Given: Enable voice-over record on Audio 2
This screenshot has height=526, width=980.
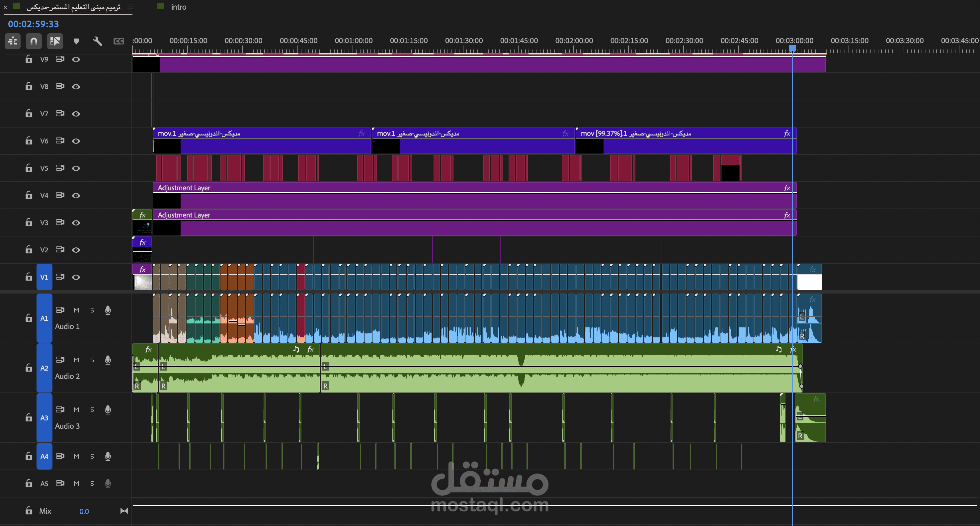Looking at the screenshot, I should (x=108, y=360).
